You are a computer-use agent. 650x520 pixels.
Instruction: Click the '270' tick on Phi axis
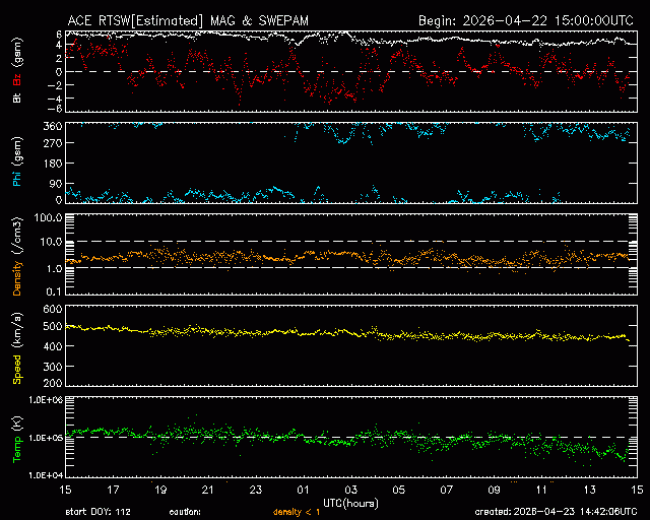[53, 143]
